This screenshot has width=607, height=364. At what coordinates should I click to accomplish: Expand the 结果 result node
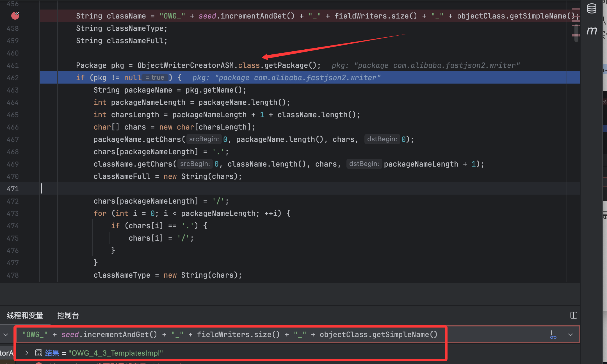pyautogui.click(x=27, y=353)
